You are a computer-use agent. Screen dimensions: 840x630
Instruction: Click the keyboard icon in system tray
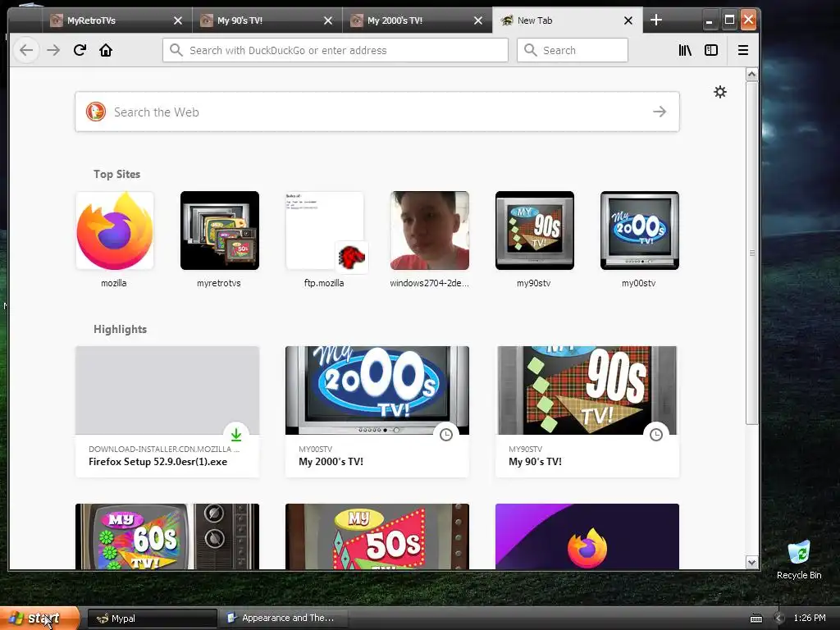(x=756, y=619)
